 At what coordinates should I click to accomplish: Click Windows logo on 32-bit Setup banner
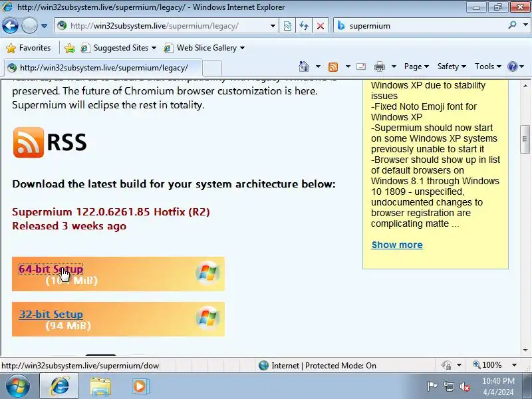[207, 319]
